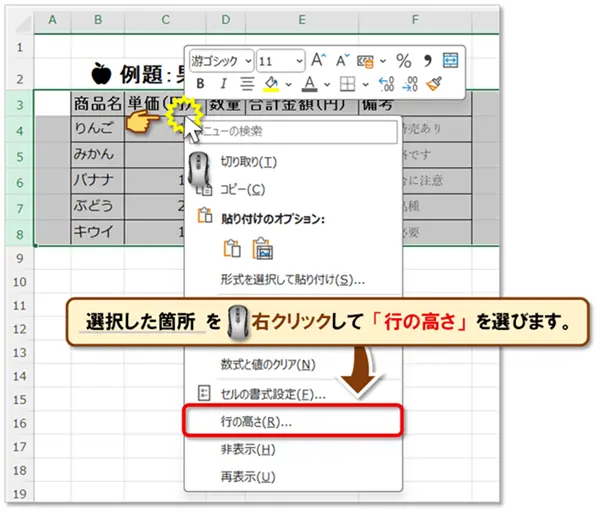Viewport: 600px width, 512px height.
Task: Apply center alignment from the mini toolbar
Action: [247, 83]
